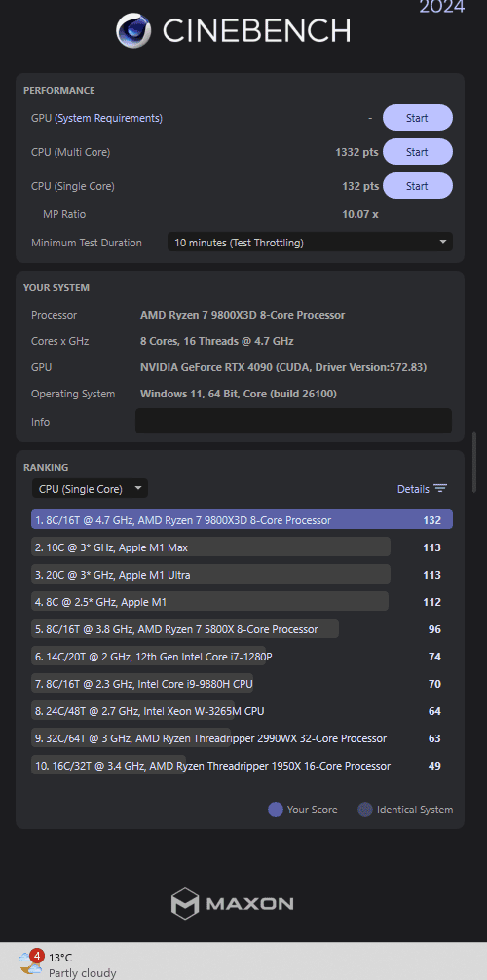The image size is (487, 980).
Task: Click the Maxon logo icon
Action: tap(185, 903)
